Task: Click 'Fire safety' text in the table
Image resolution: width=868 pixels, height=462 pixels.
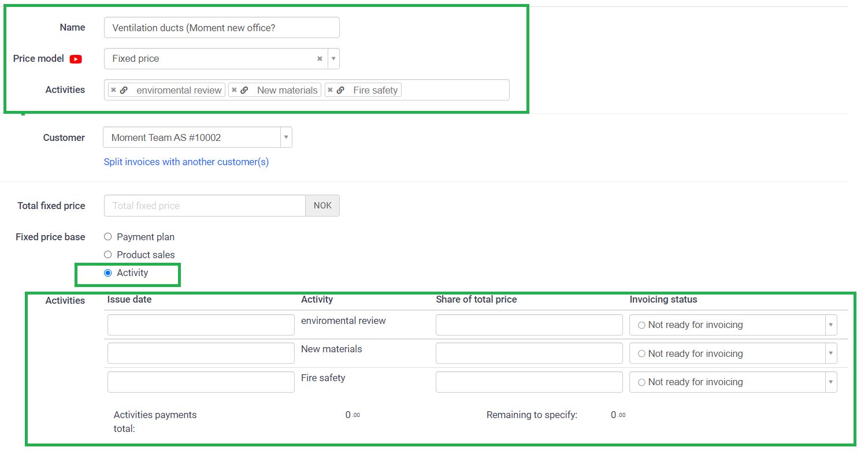Action: [x=323, y=378]
